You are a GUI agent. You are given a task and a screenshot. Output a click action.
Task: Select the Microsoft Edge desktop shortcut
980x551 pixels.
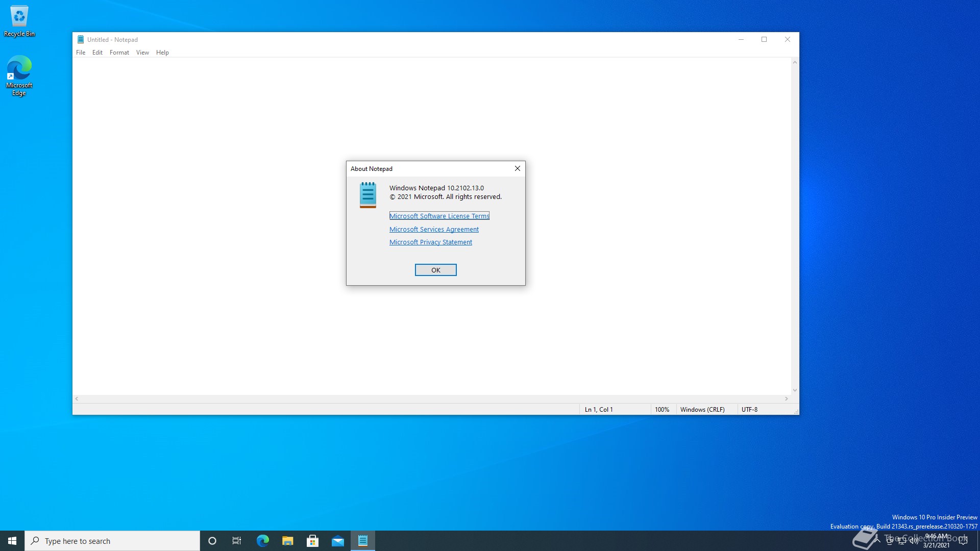pos(19,76)
